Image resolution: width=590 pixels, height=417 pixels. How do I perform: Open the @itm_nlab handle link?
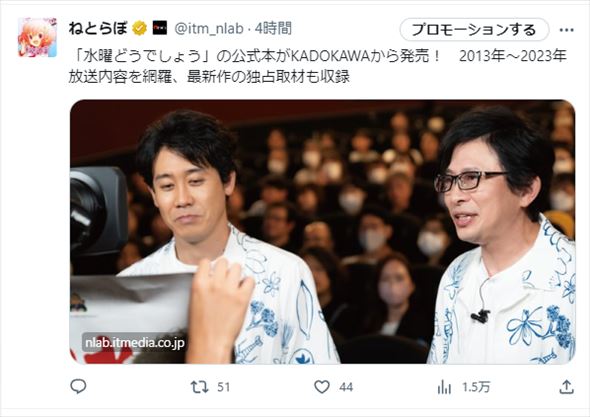pos(209,29)
